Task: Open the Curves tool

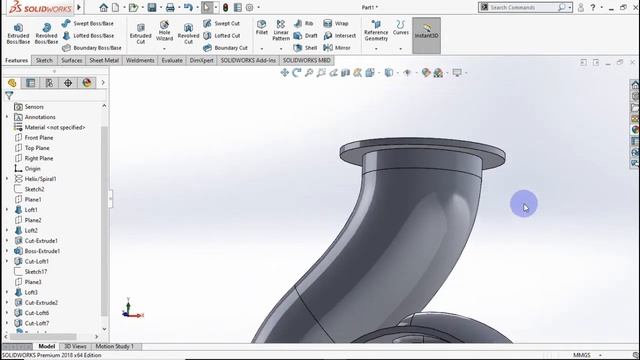Action: [400, 27]
